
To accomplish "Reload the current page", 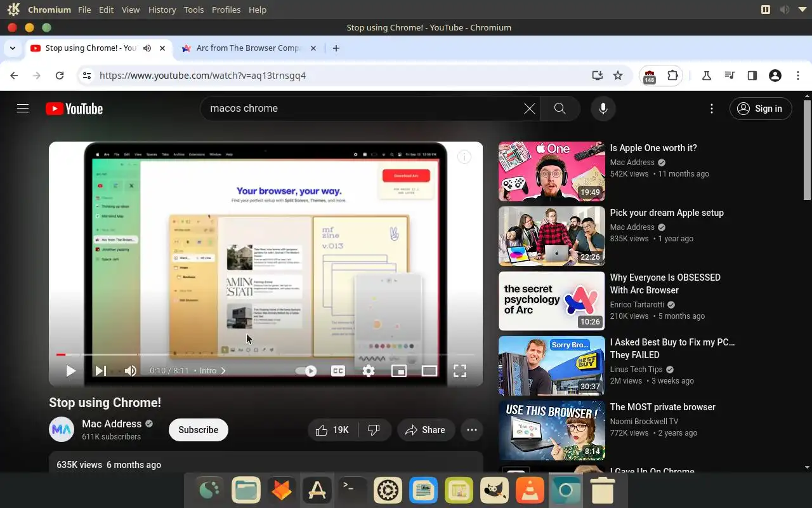I will [x=60, y=76].
